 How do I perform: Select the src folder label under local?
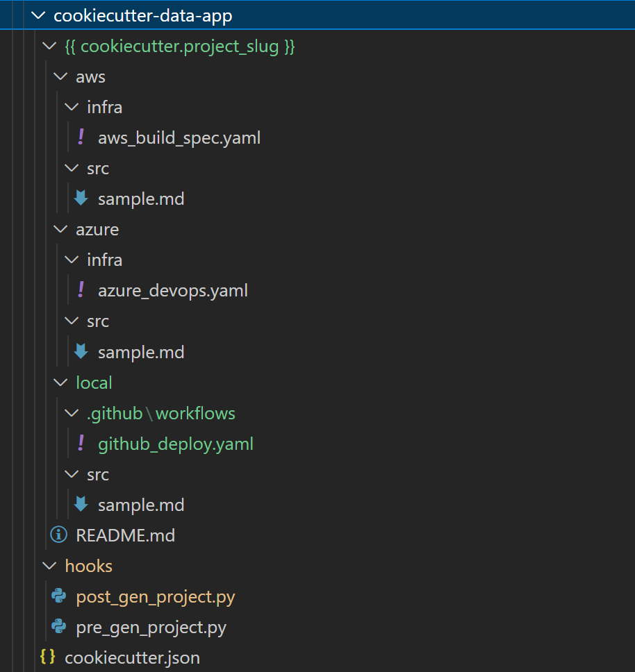coord(98,475)
